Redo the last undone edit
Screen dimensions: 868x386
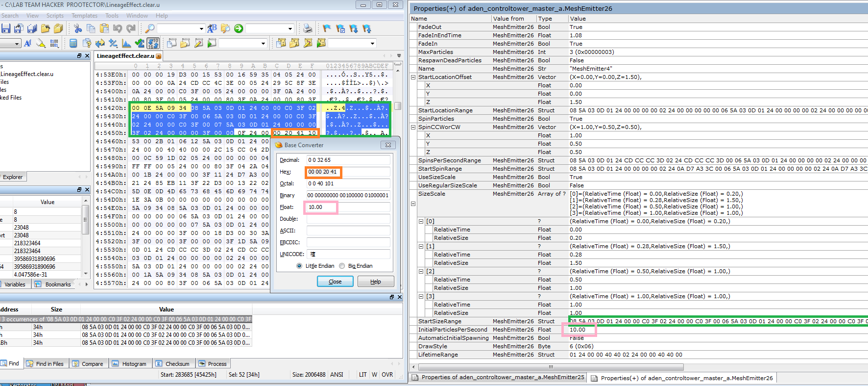pyautogui.click(x=131, y=28)
